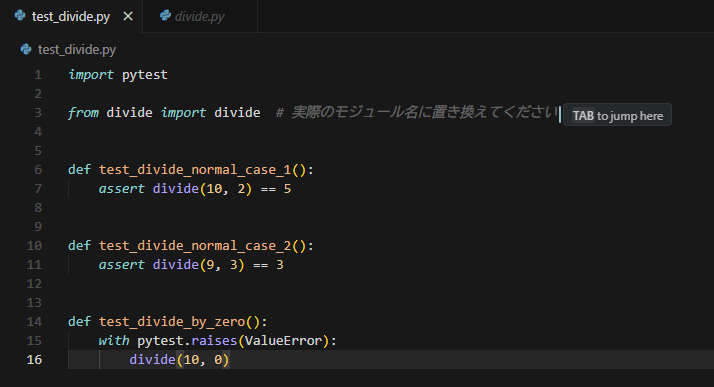Screen dimensions: 714x387
Task: Click function name test_divide_by_zero
Action: [x=172, y=322]
